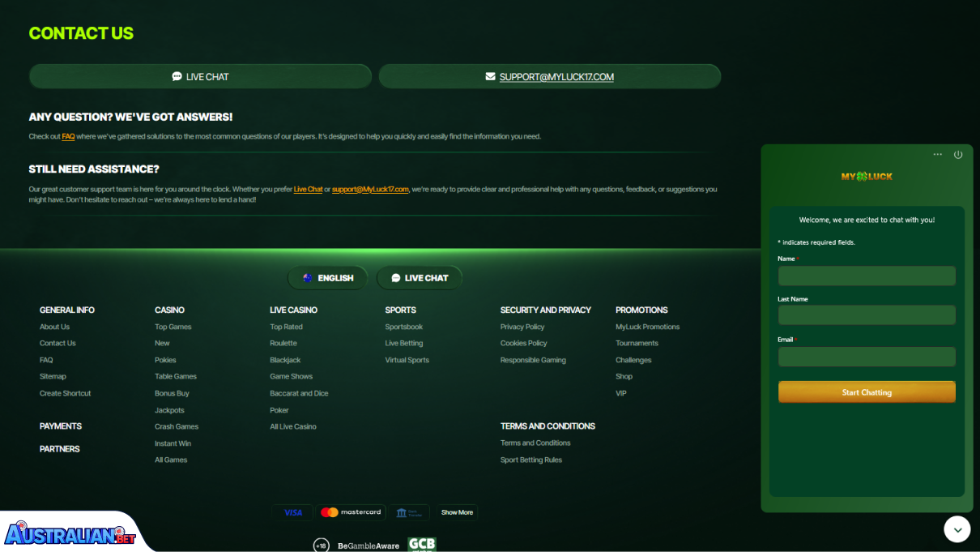Open the chat widget three-dot options menu

pos(937,154)
